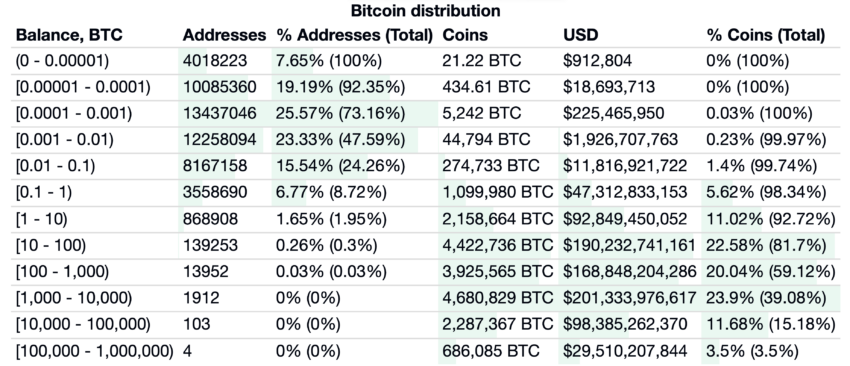Screen dimensions: 850x366
Task: Click the '% Addresses (Total)' column header
Action: coord(355,35)
